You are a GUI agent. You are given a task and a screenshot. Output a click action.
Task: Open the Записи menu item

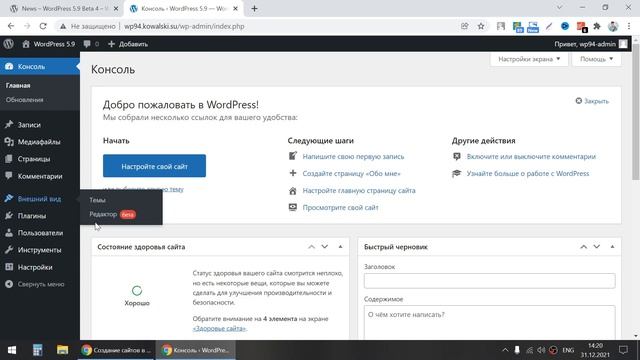(x=40, y=125)
